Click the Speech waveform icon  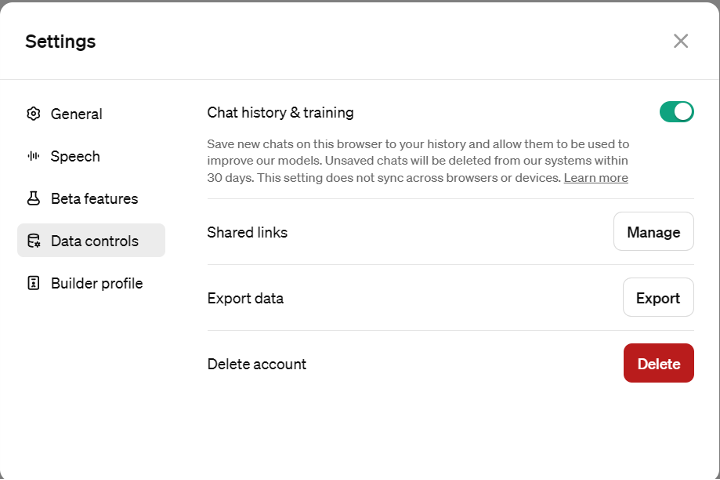point(33,156)
